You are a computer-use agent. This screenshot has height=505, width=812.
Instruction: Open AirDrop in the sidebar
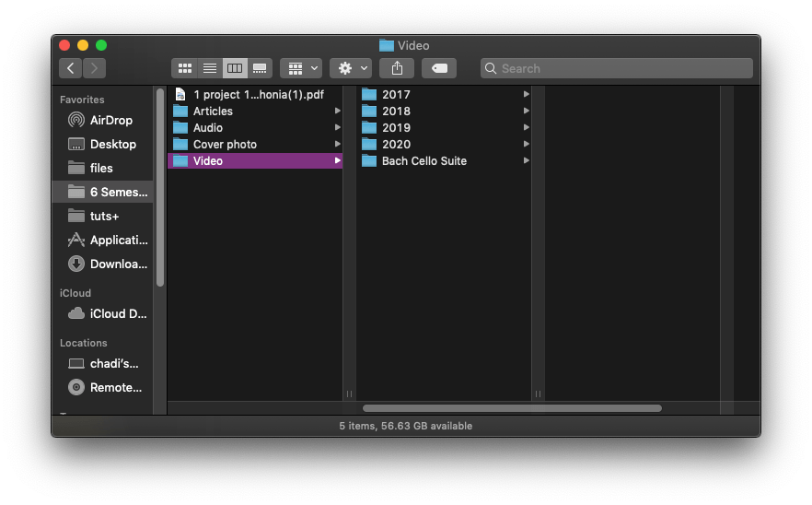110,120
